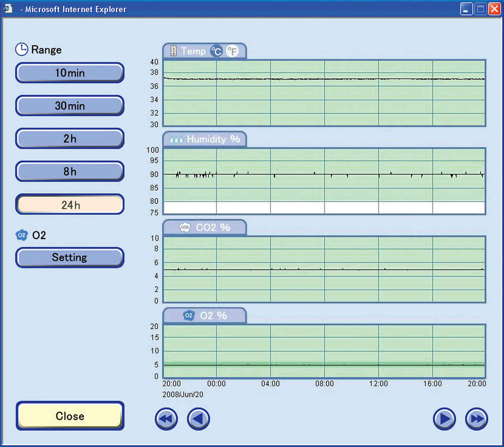The height and width of the screenshot is (447, 504).
Task: Click the Close button
Action: pos(70,416)
